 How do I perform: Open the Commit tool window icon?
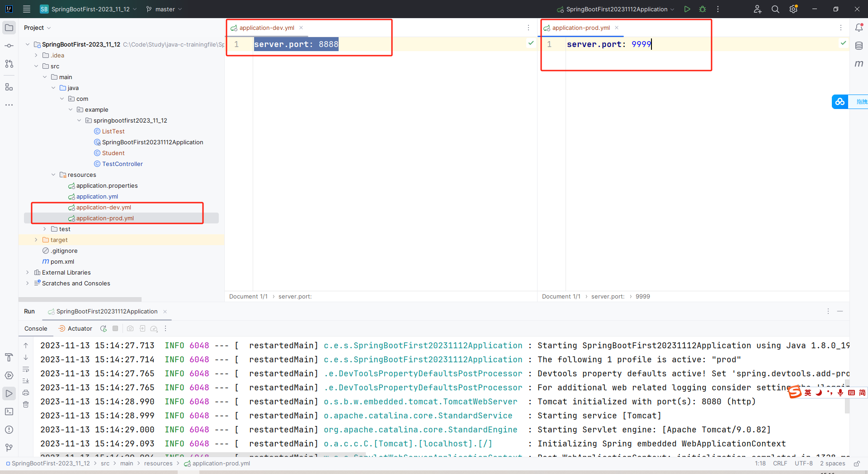point(9,46)
